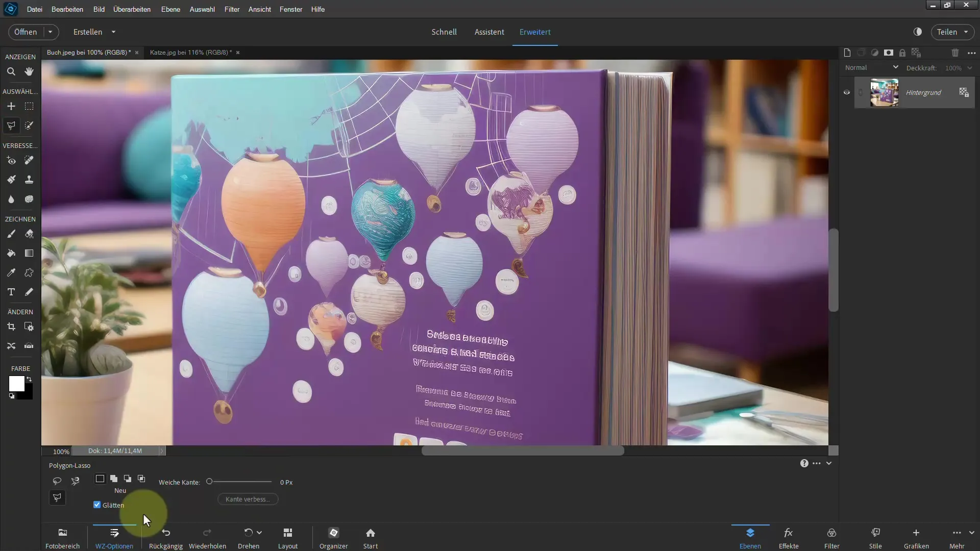Select the Smart Brush tool
Image resolution: width=980 pixels, height=551 pixels.
pyautogui.click(x=11, y=180)
